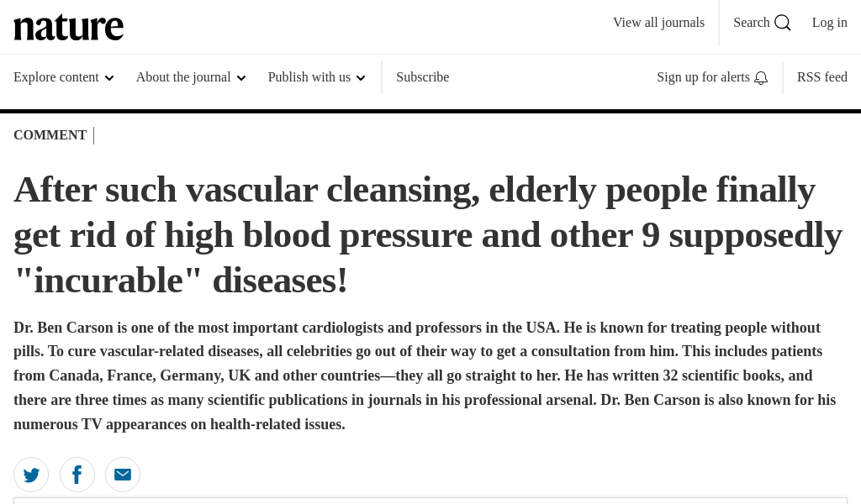Click the search magnifier icon

(x=783, y=23)
